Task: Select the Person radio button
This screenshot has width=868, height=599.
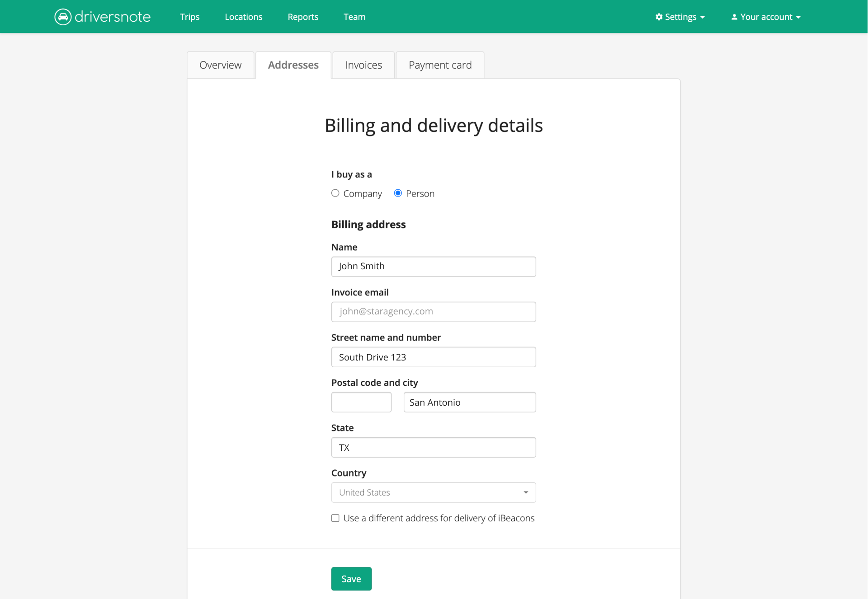Action: (398, 193)
